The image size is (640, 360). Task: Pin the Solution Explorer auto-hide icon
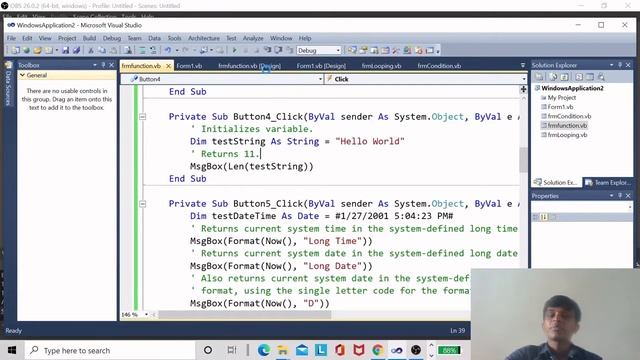pyautogui.click(x=620, y=65)
